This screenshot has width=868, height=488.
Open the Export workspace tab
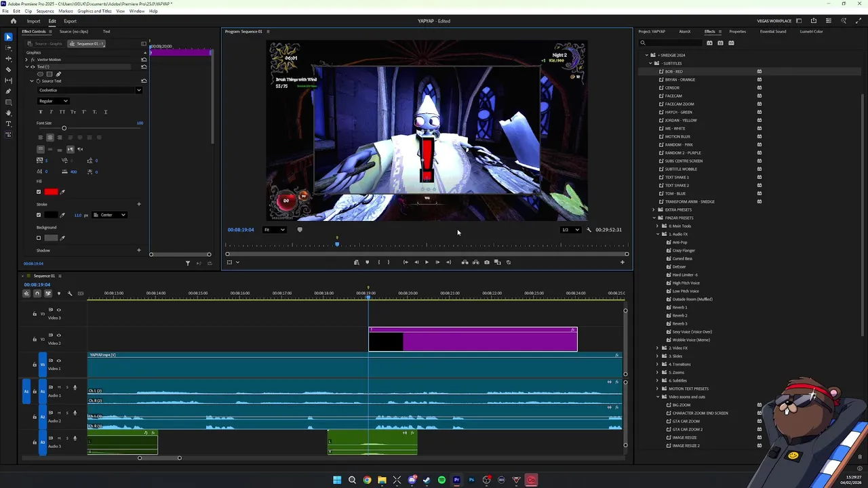pos(70,21)
